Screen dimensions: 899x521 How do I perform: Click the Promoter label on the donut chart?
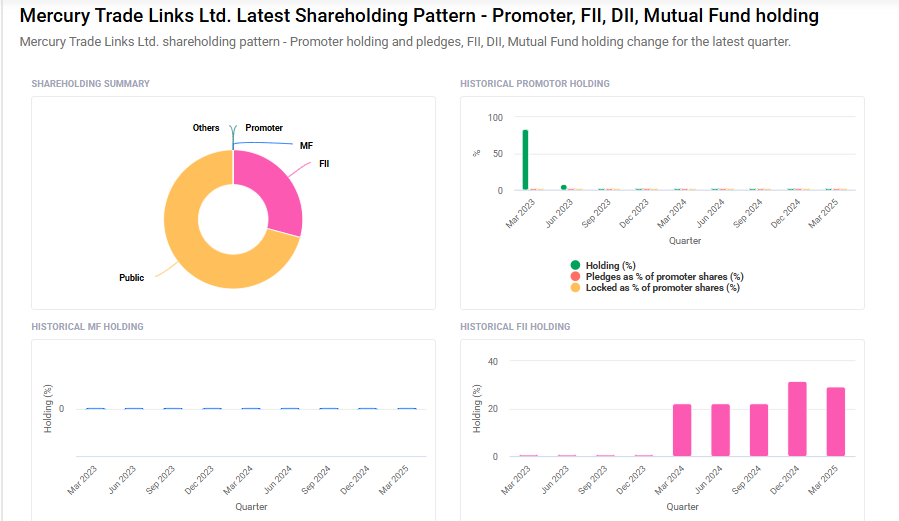(x=264, y=128)
